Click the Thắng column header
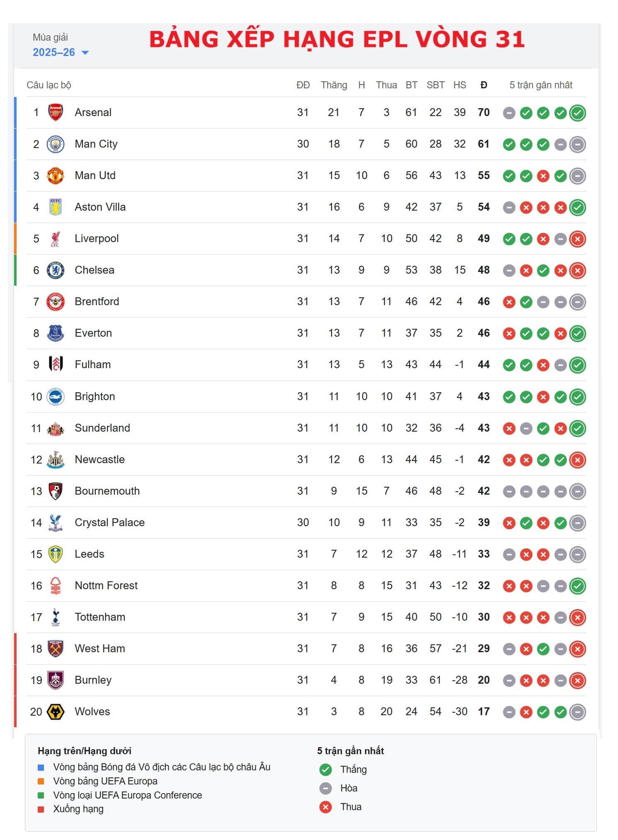The width and height of the screenshot is (618, 840). point(334,85)
